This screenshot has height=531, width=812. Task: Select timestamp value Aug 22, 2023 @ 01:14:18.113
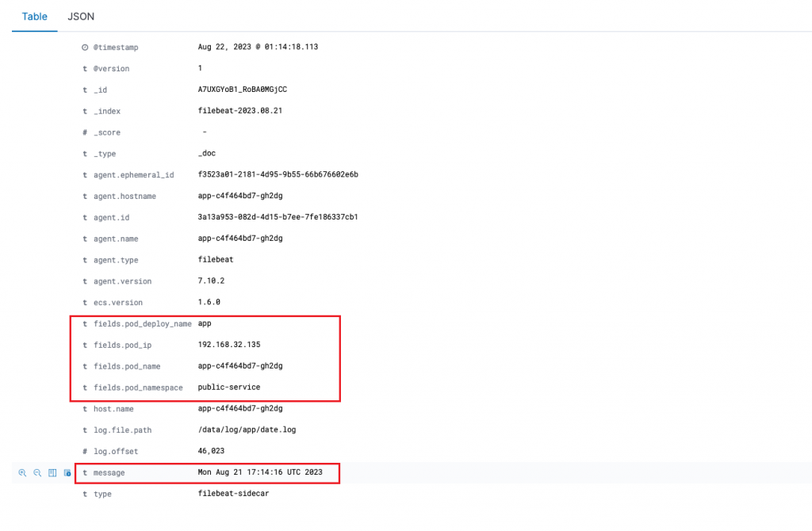258,47
